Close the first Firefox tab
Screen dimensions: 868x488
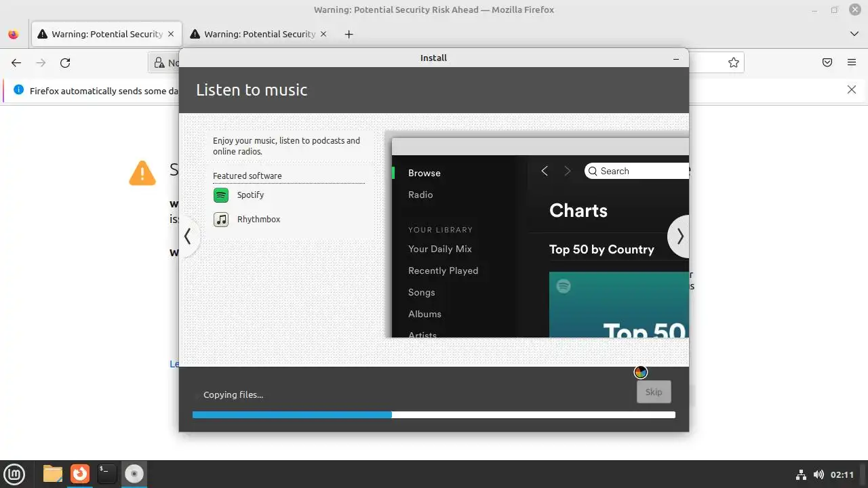pos(171,34)
